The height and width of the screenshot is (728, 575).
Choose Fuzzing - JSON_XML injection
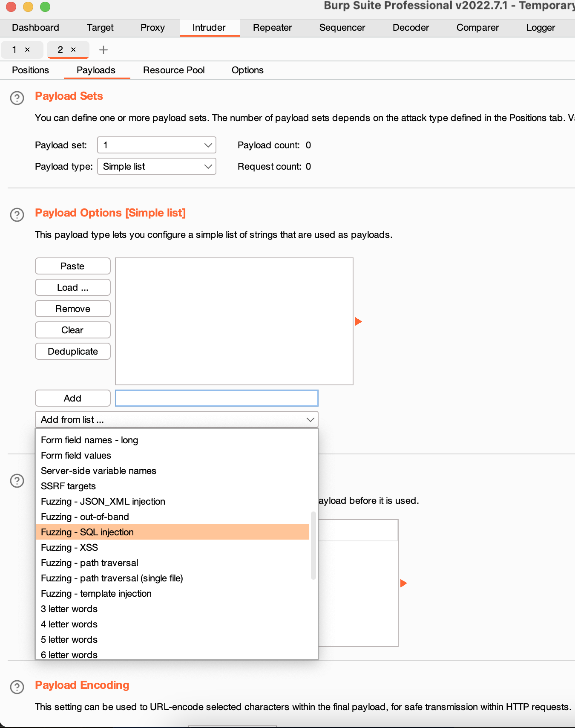pyautogui.click(x=173, y=501)
